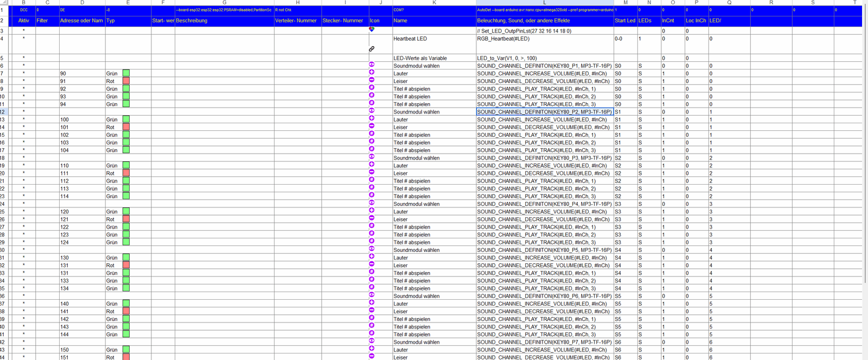Click the sound module icon for KEY80_P1 row
868x360 pixels.
coord(372,65)
